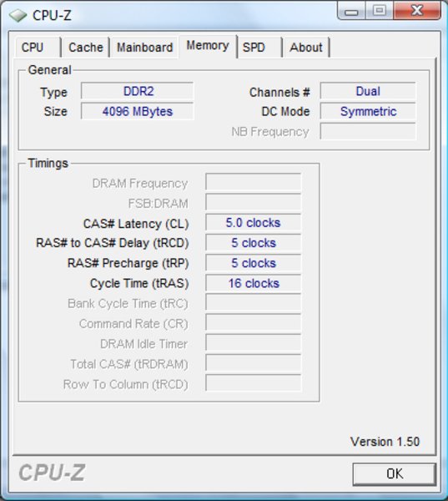Click the tRP 5 clocks value
This screenshot has width=448, height=501.
pos(254,263)
